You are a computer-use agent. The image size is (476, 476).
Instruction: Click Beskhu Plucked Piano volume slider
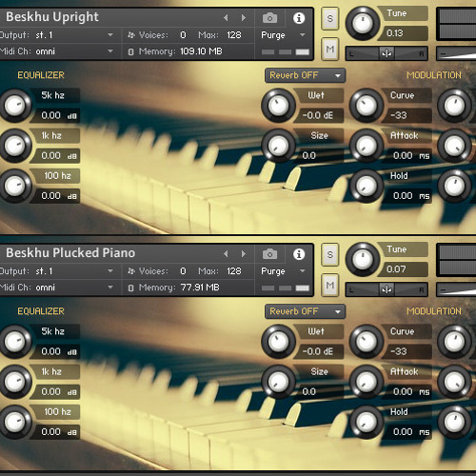(456, 289)
